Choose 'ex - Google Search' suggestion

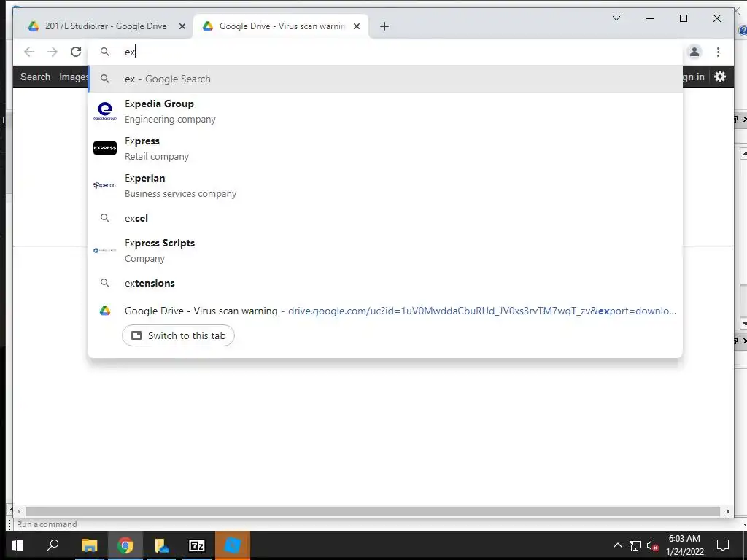[385, 79]
